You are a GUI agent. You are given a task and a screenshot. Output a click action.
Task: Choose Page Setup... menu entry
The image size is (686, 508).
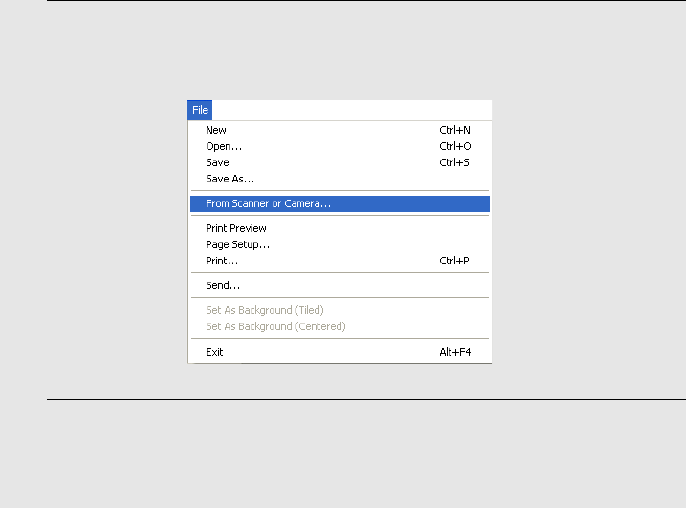point(237,244)
